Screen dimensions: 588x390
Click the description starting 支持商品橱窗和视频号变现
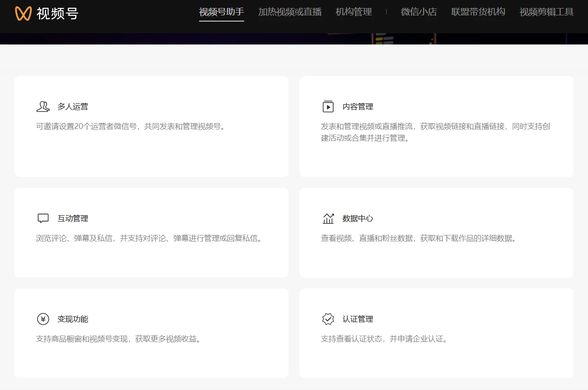tap(118, 339)
